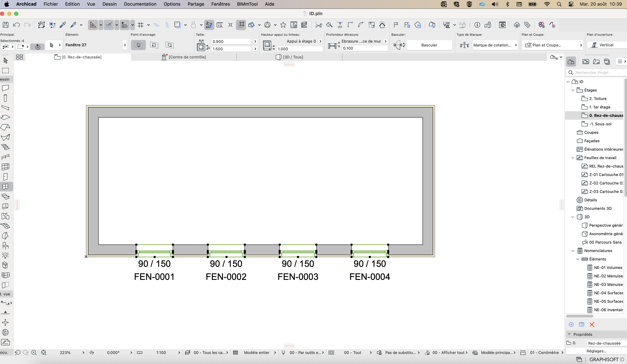This screenshot has height=364, width=627.
Task: Open the Dessin menu
Action: coord(110,4)
